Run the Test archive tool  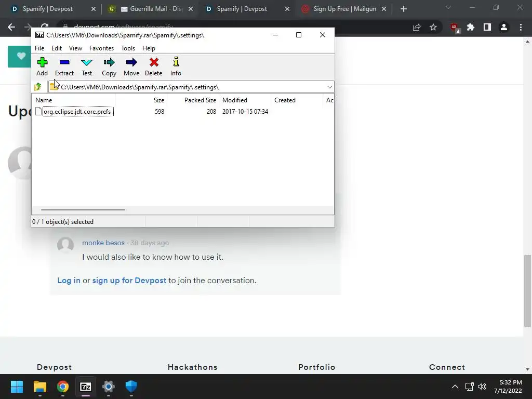pyautogui.click(x=87, y=67)
